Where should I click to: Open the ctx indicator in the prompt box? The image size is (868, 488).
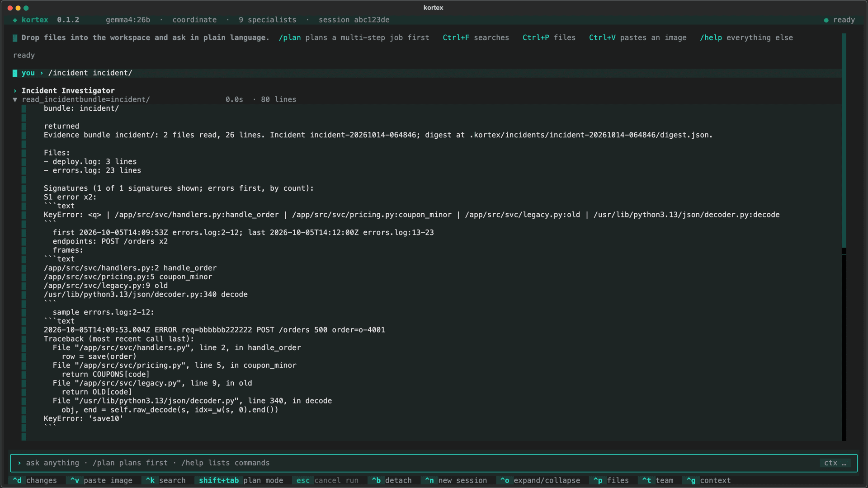coord(835,463)
